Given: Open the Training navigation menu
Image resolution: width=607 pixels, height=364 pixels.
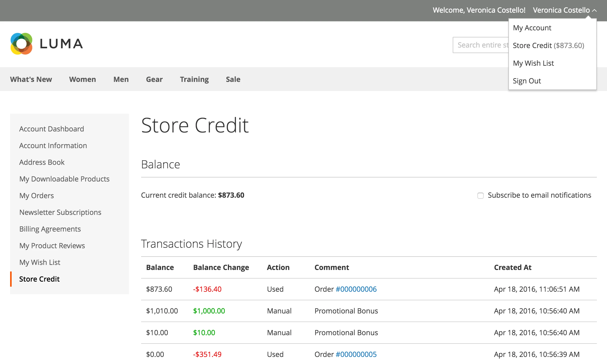Looking at the screenshot, I should point(194,79).
